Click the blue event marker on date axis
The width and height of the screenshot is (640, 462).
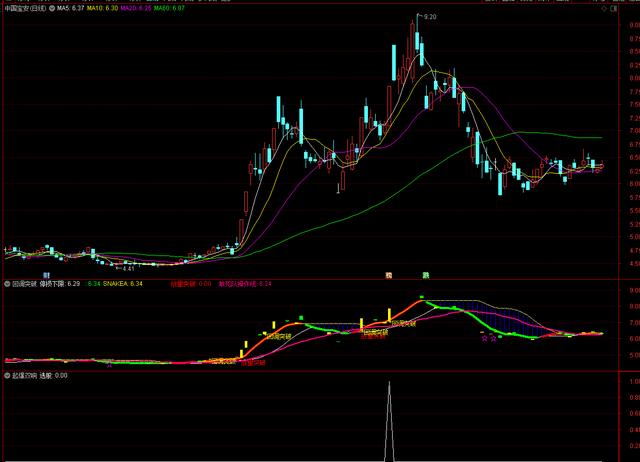tap(47, 275)
